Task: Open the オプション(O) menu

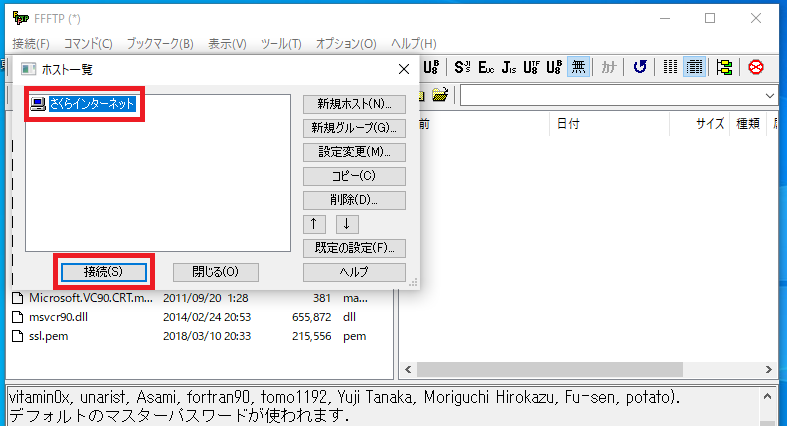Action: point(346,44)
